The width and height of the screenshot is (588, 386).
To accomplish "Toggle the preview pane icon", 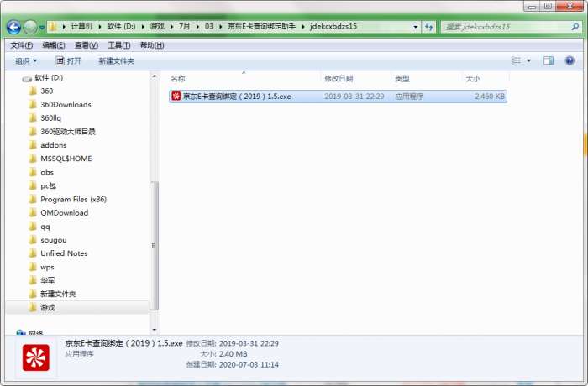I will click(x=549, y=60).
